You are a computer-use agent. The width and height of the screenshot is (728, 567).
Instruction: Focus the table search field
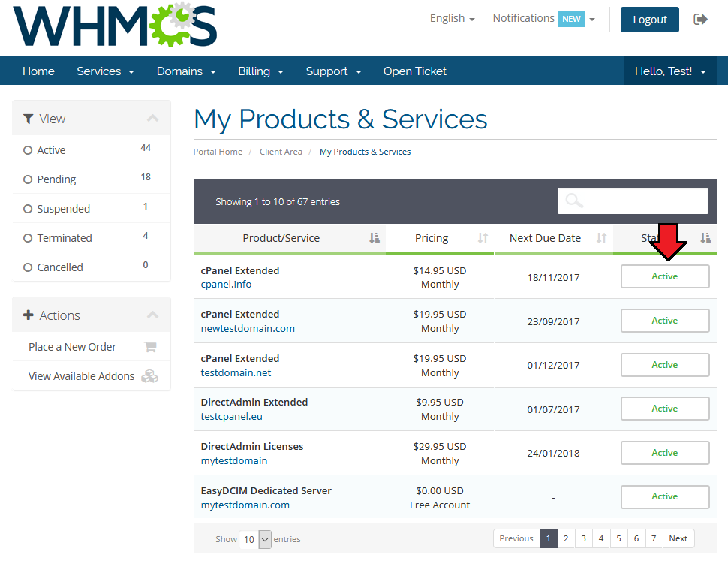pyautogui.click(x=633, y=201)
